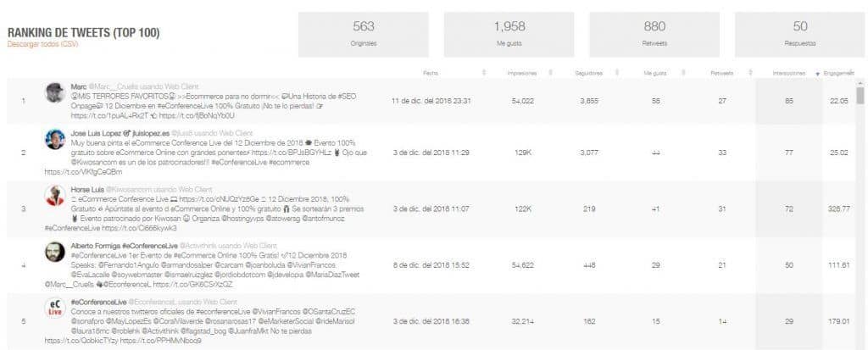Image resolution: width=868 pixels, height=350 pixels.
Task: Select the 1,958 Me gusta stat box
Action: point(509,35)
